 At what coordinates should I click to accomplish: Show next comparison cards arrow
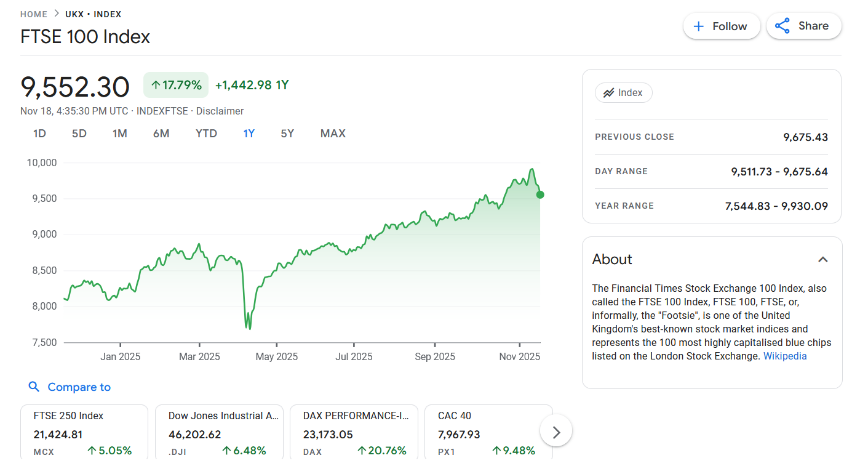tap(556, 432)
